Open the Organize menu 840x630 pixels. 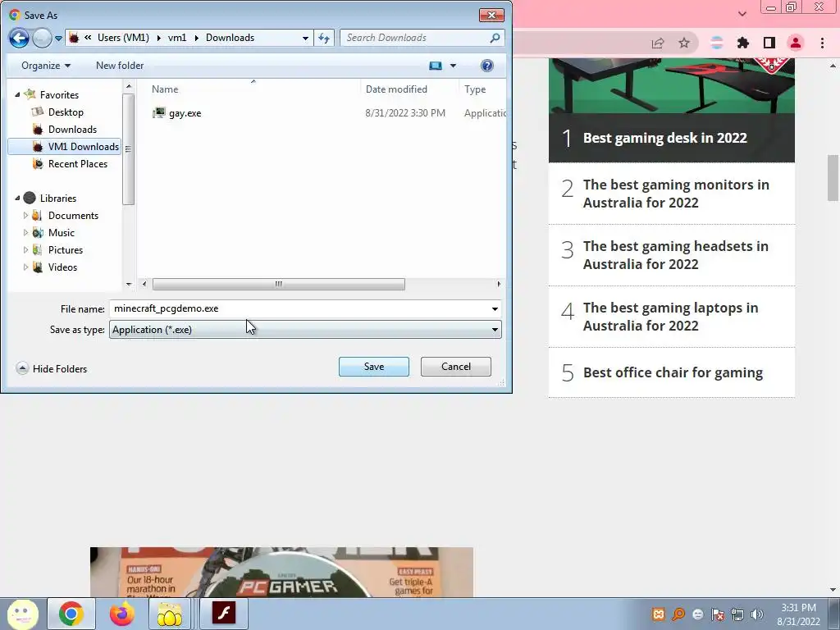click(46, 66)
